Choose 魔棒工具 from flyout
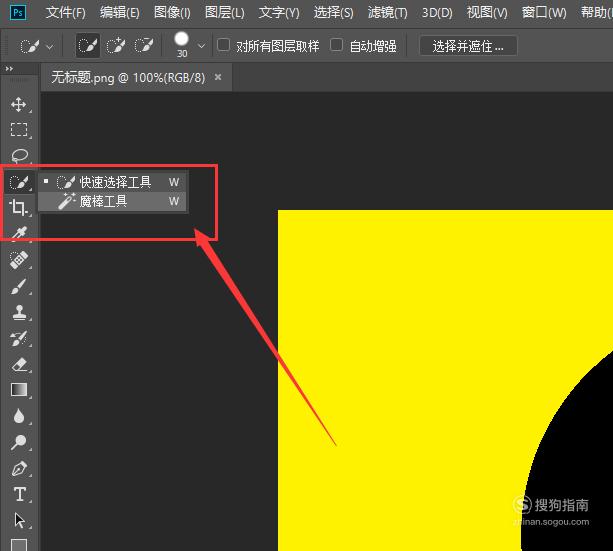 coord(113,201)
